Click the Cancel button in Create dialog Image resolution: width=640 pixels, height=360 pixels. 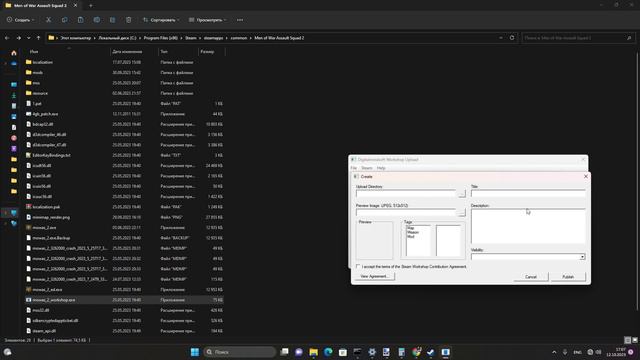click(x=531, y=277)
